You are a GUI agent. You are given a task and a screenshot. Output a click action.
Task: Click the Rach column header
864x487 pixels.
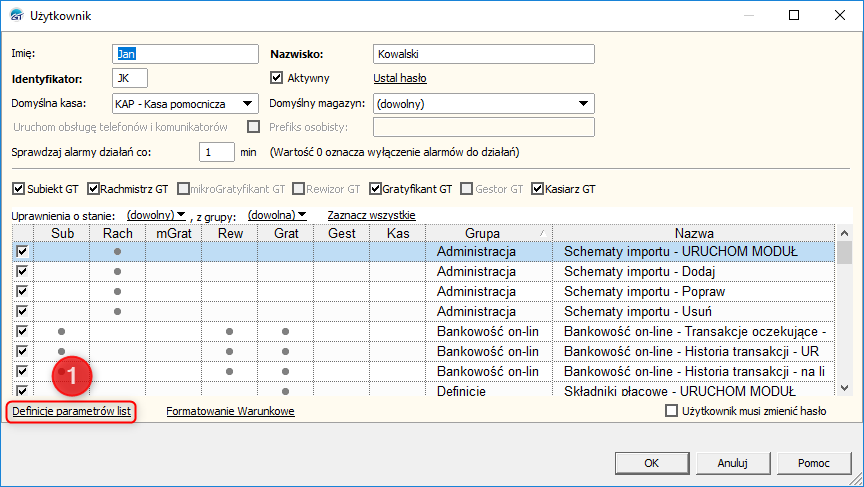(117, 232)
